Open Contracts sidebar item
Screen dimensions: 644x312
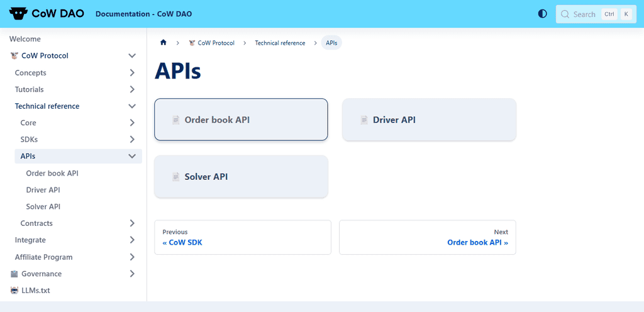[x=36, y=223]
